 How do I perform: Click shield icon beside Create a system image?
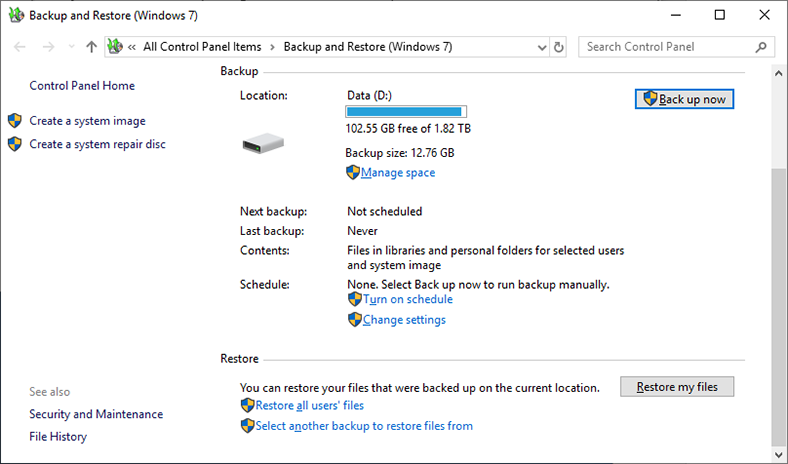tap(15, 121)
